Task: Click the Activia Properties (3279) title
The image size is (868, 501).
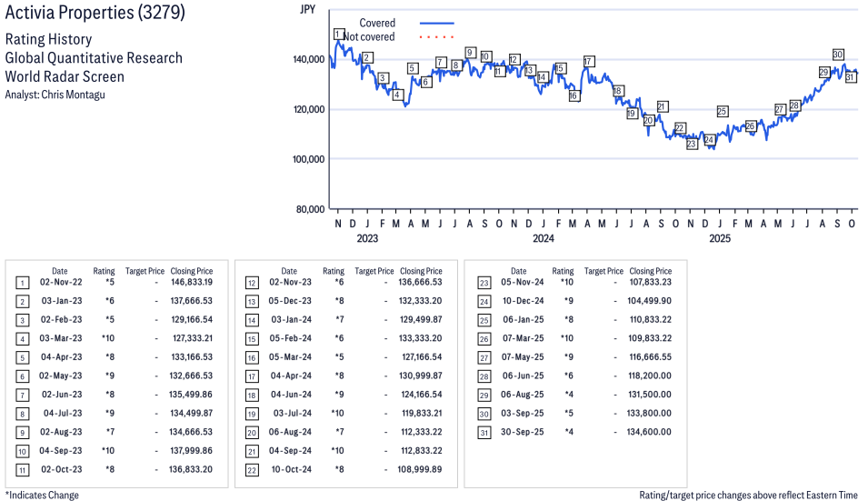Action: pyautogui.click(x=95, y=15)
